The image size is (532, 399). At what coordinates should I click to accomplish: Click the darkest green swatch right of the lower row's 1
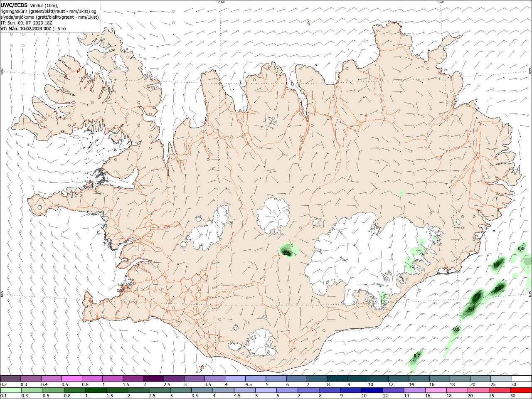point(96,390)
